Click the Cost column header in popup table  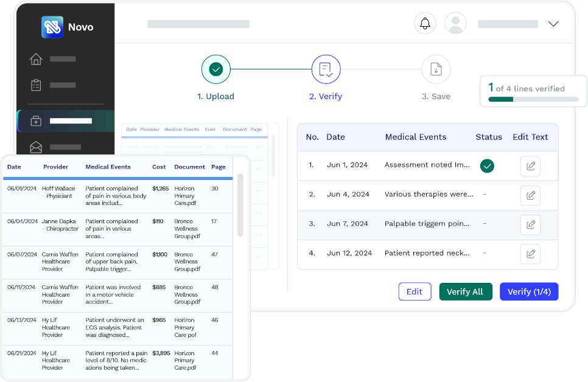(159, 167)
